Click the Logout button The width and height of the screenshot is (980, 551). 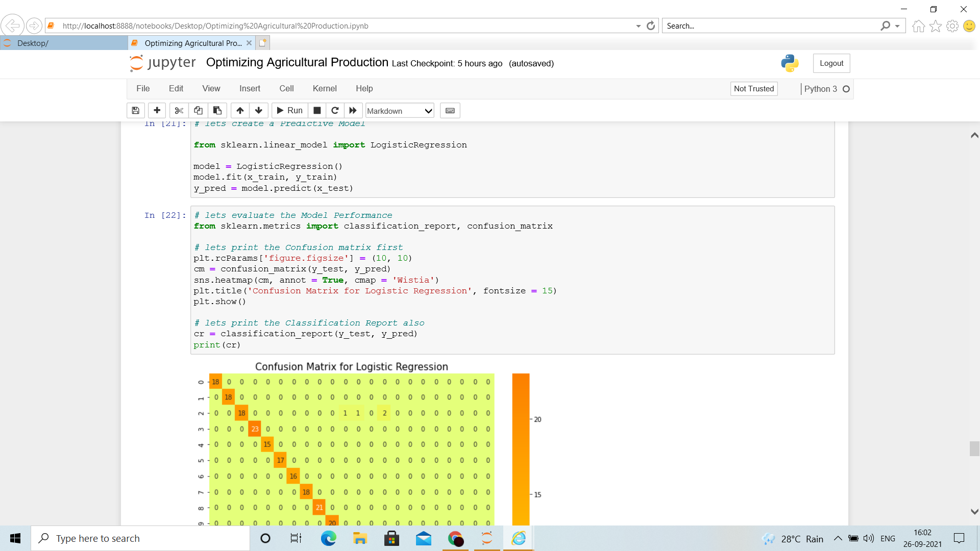831,63
